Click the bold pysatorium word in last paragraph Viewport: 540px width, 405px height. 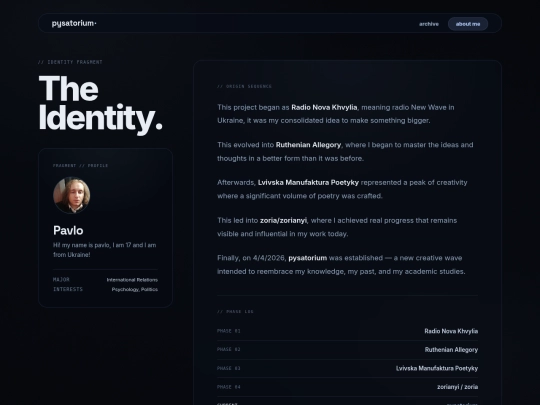pyautogui.click(x=308, y=258)
